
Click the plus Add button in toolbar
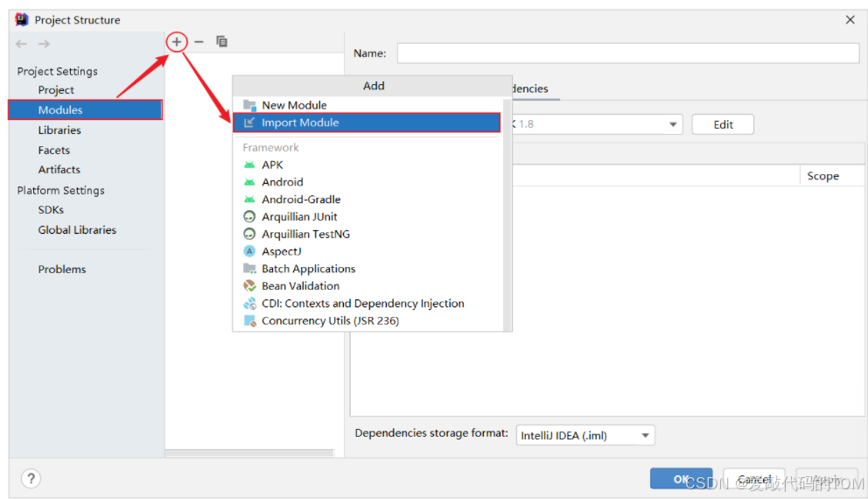(177, 41)
